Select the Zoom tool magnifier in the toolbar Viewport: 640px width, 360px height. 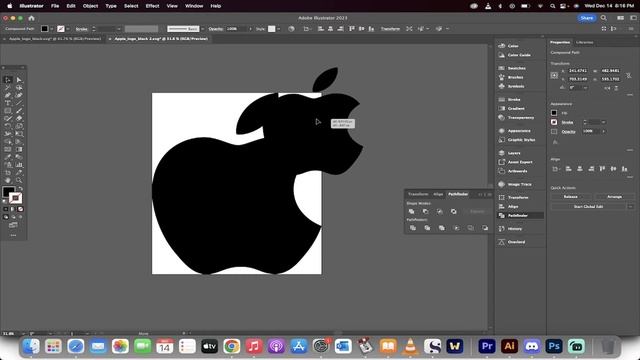pyautogui.click(x=19, y=180)
